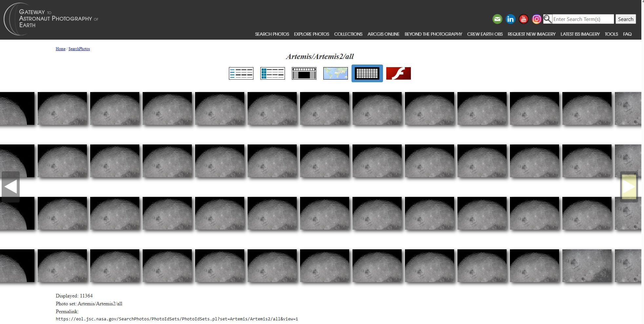Open the COLLECTIONS menu
This screenshot has height=324, width=644.
coord(348,34)
